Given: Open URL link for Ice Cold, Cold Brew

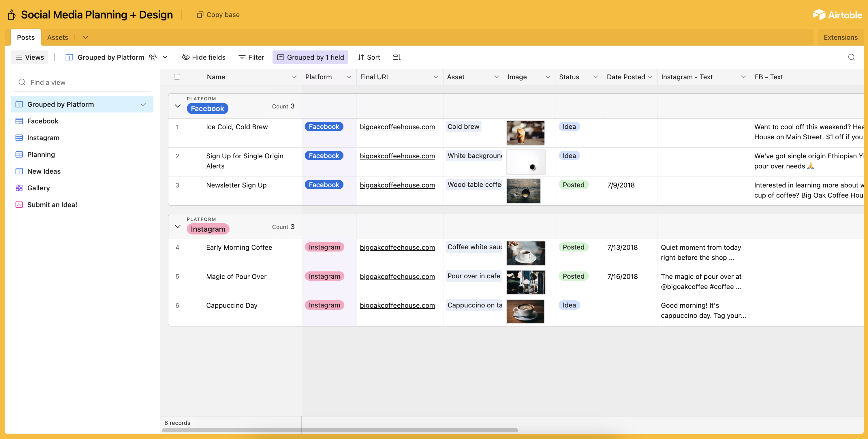Looking at the screenshot, I should click(397, 127).
